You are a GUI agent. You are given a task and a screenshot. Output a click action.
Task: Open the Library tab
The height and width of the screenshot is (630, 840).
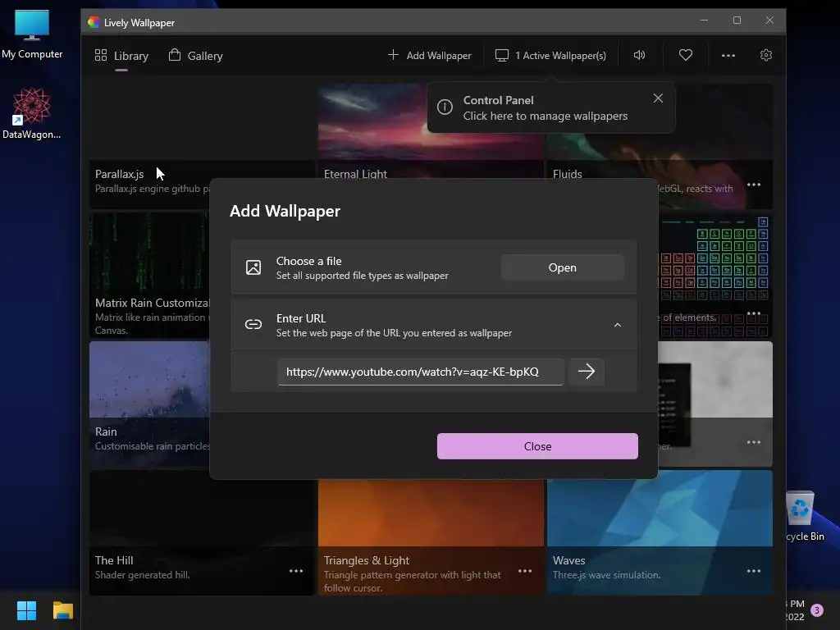point(121,56)
